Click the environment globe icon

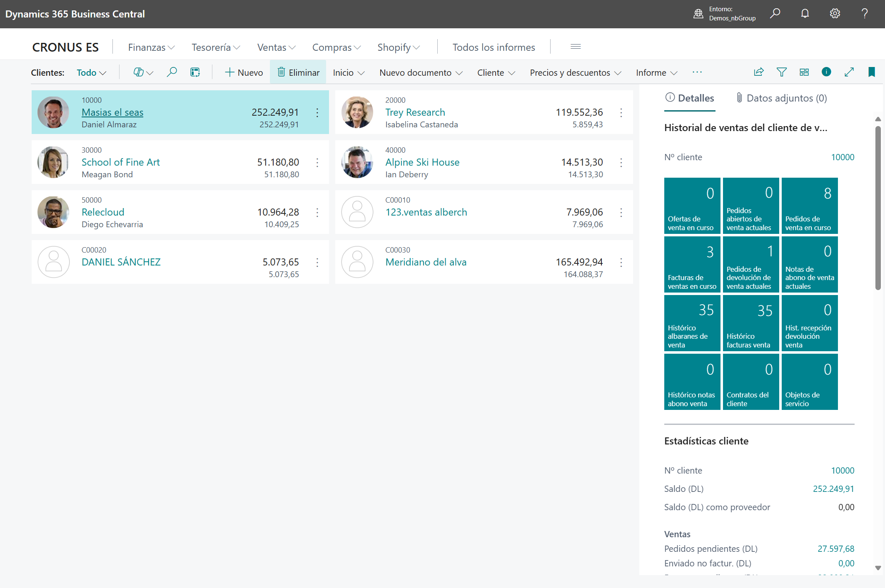click(x=698, y=14)
